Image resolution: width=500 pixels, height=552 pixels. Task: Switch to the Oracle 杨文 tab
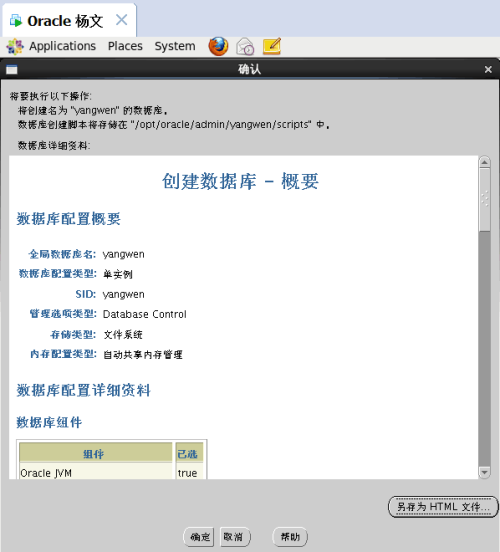click(69, 20)
